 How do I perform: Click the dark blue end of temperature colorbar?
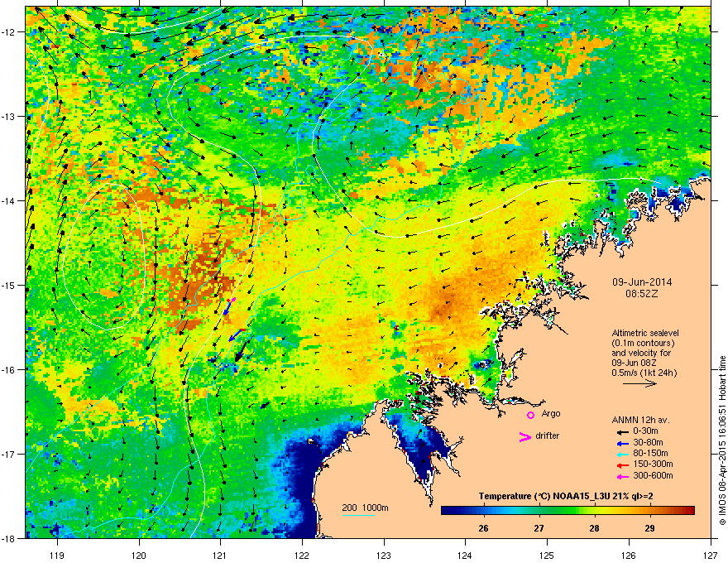pyautogui.click(x=447, y=511)
